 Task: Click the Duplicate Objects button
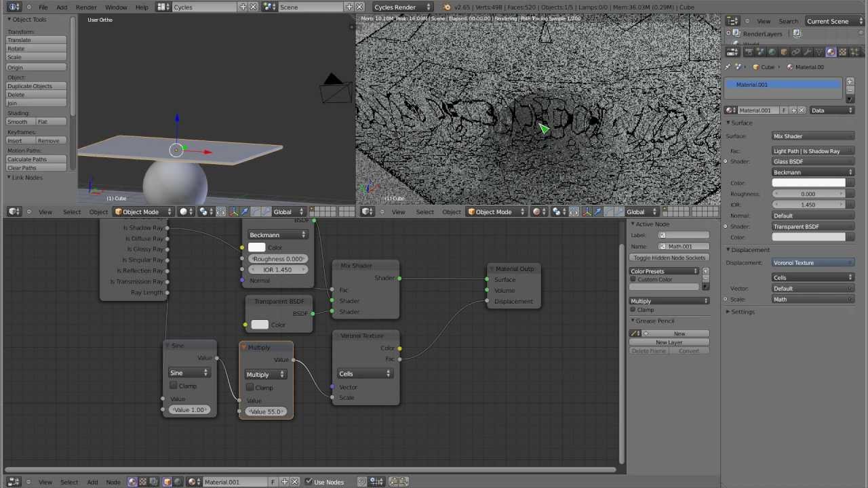[36, 86]
